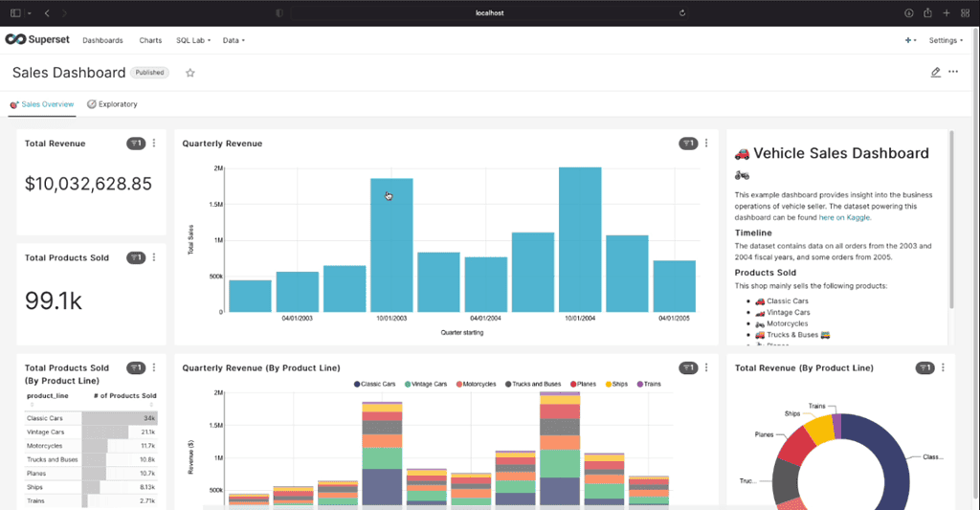
Task: Go back with browser back arrow
Action: click(47, 12)
